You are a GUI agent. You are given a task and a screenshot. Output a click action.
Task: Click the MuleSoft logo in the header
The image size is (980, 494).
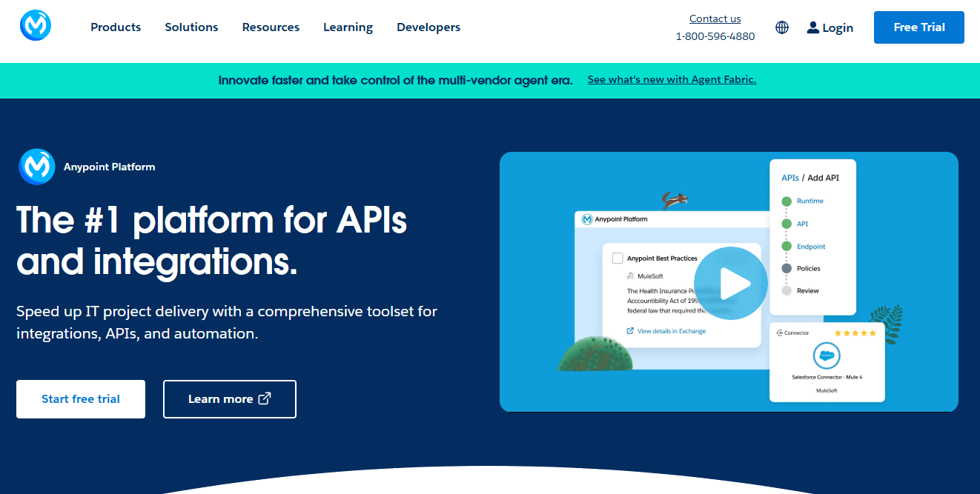tap(35, 27)
